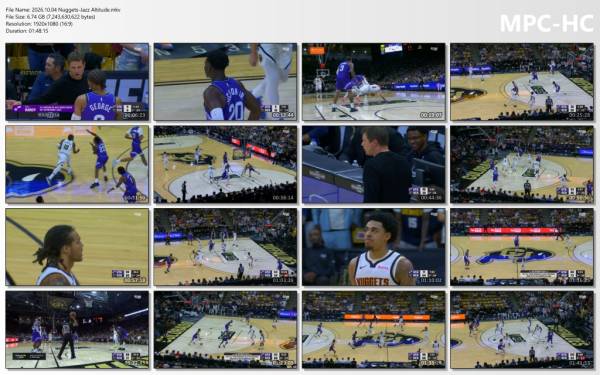The height and width of the screenshot is (375, 600).
Task: Click the dark wide-angle court thumbnail ending row two
Action: 522,165
